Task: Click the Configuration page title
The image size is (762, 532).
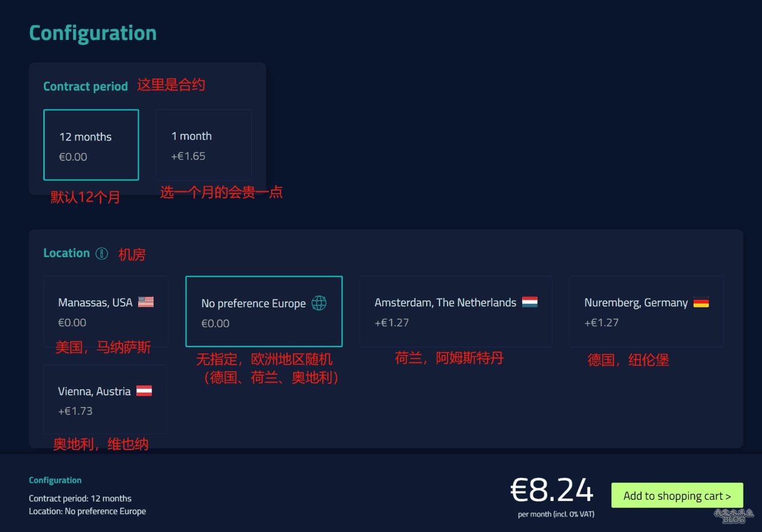Action: [x=93, y=33]
